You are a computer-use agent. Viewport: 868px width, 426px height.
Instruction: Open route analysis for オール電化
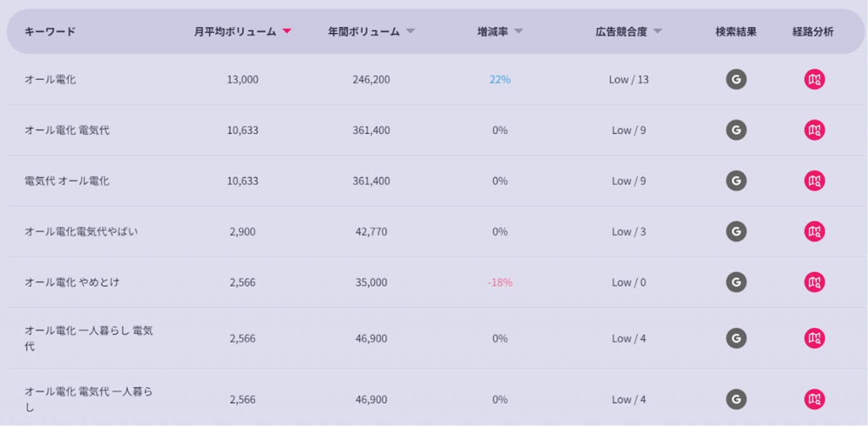coord(814,79)
